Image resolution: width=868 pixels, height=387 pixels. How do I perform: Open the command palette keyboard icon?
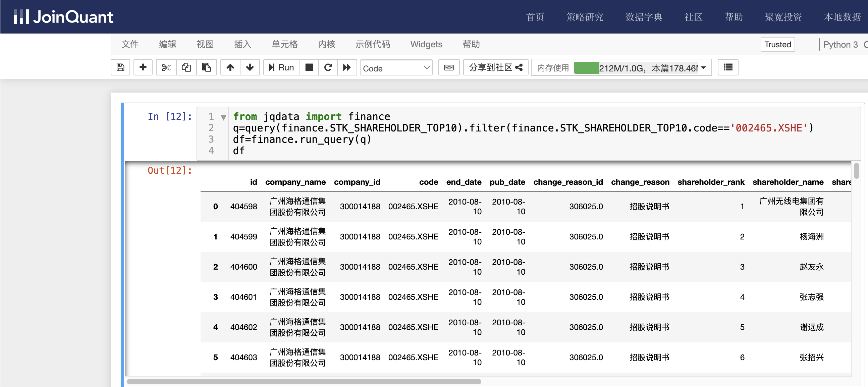click(x=449, y=68)
